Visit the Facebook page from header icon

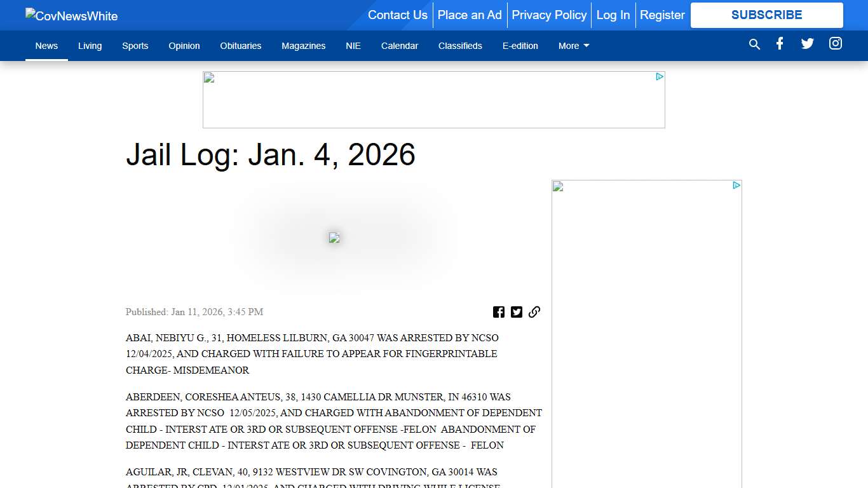pos(780,44)
